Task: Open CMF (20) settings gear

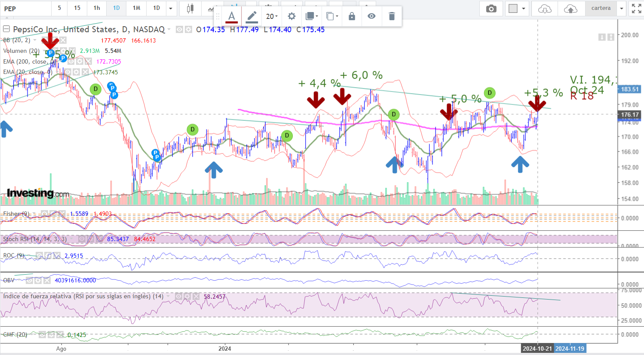Action: pos(51,334)
